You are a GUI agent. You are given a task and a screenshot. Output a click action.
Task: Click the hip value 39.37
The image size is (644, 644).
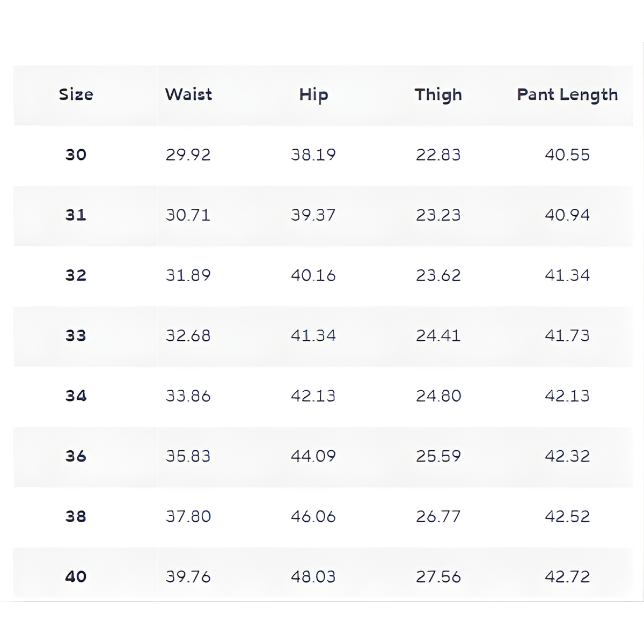click(313, 215)
